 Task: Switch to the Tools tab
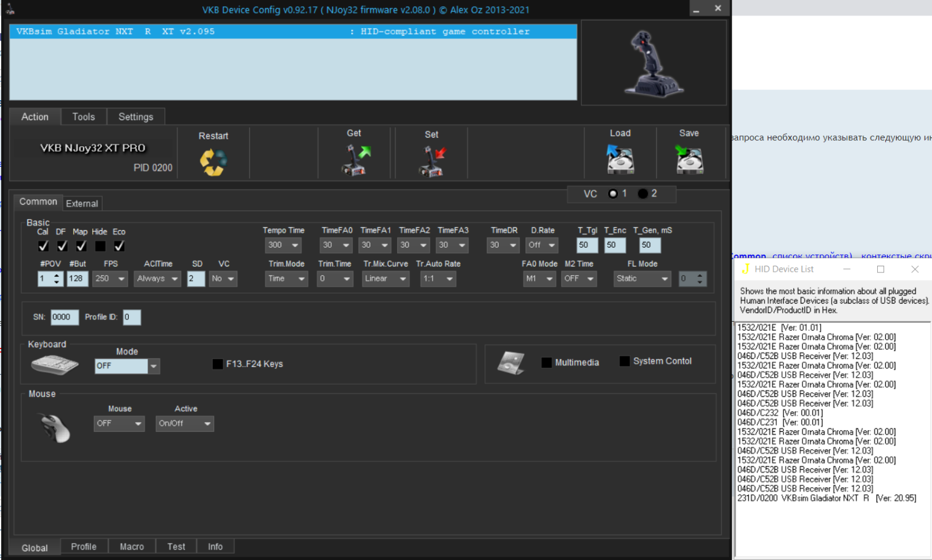point(83,117)
